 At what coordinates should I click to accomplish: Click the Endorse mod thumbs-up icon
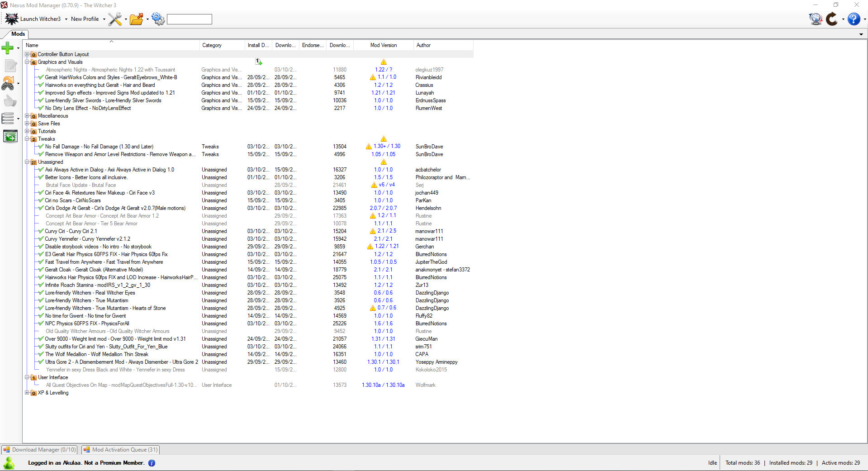(x=10, y=101)
